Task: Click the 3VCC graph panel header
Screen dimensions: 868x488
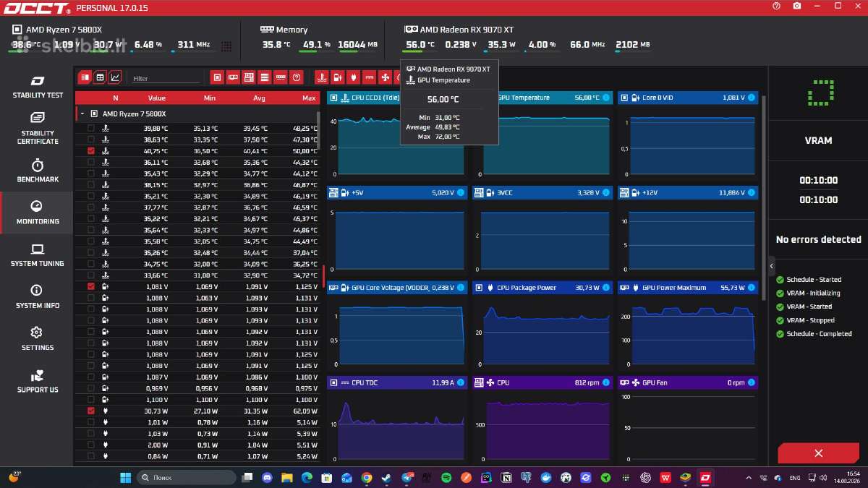Action: (x=542, y=193)
